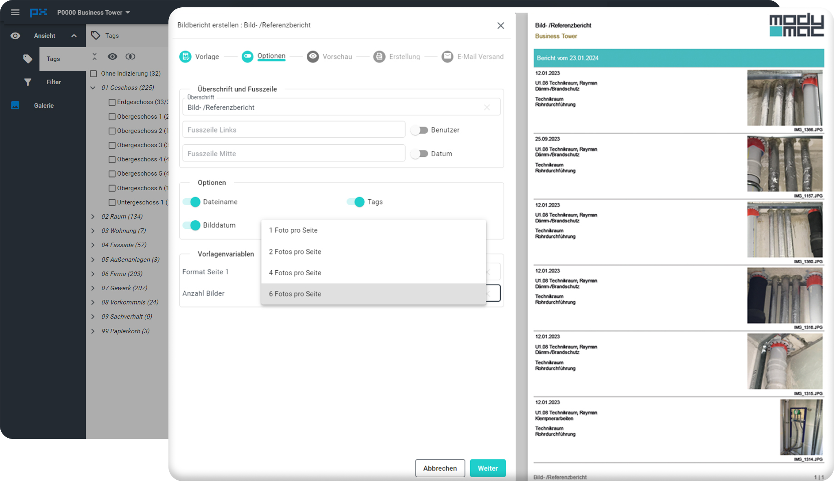The height and width of the screenshot is (504, 834).
Task: Select 2 Fotos pro Seite option
Action: [295, 252]
